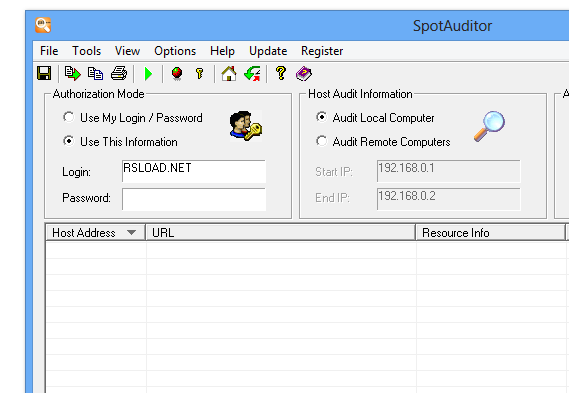Open the Tools menu
The width and height of the screenshot is (569, 393).
(x=86, y=51)
